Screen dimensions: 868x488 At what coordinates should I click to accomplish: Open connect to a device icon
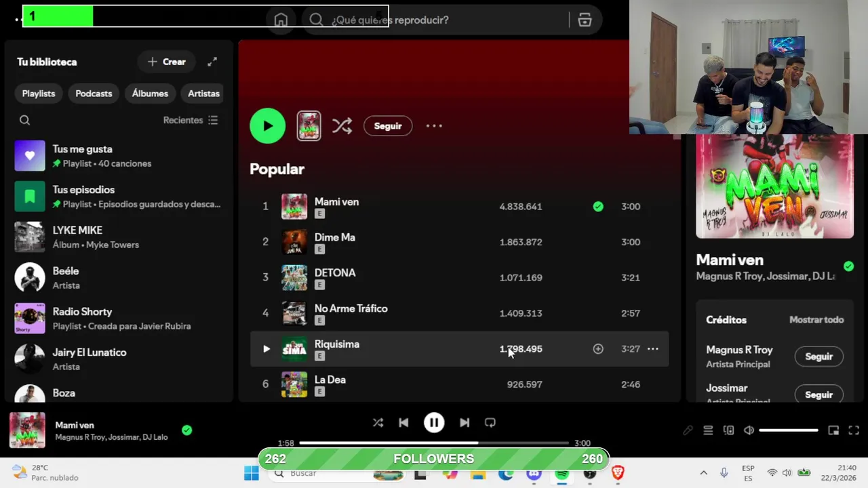click(728, 430)
